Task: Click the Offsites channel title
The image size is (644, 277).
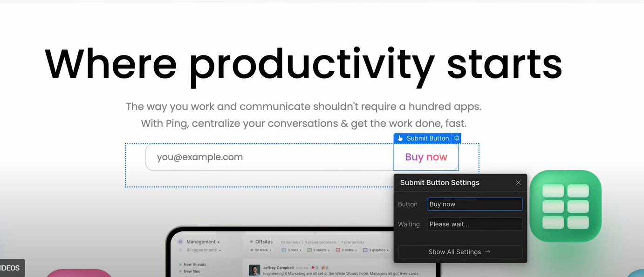Action: [264, 242]
